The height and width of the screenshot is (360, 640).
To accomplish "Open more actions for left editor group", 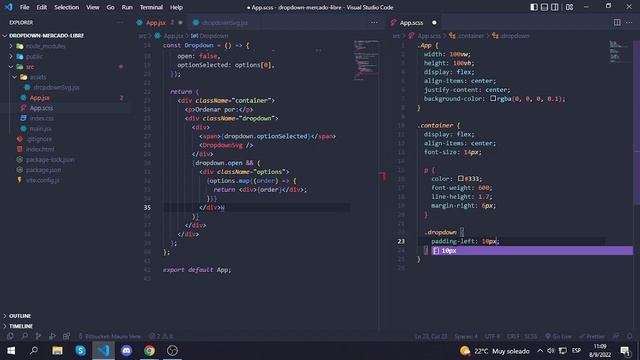I will (374, 22).
